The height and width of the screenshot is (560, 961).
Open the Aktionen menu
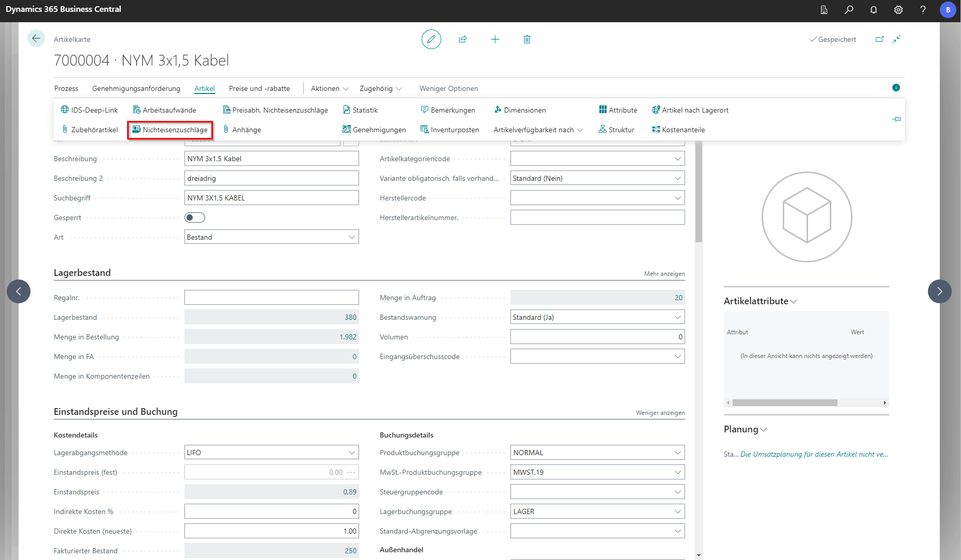coord(330,88)
